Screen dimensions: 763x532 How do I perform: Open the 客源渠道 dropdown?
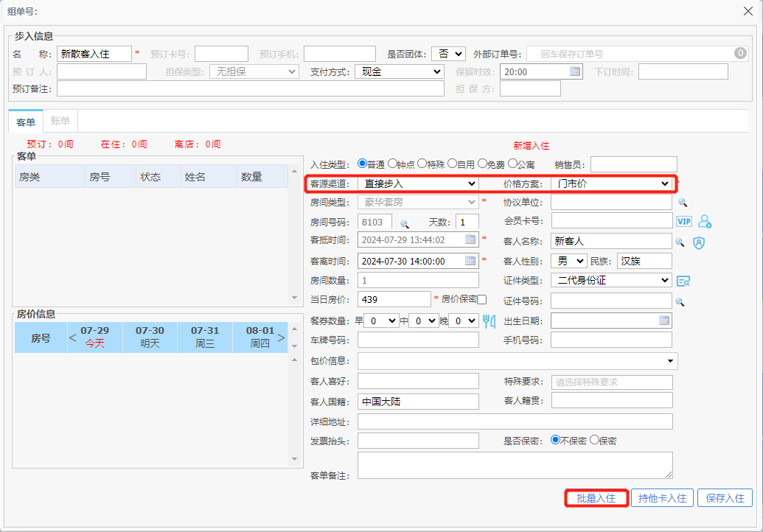tap(418, 183)
